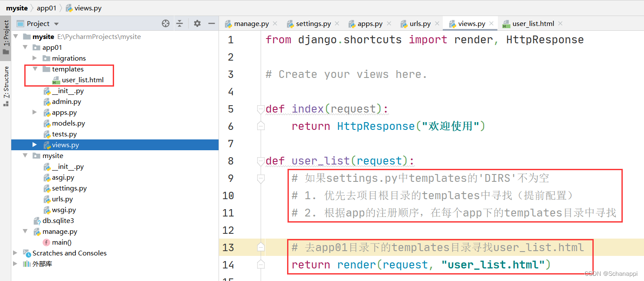Click app01 in breadcrumb path
The width and height of the screenshot is (644, 281).
(46, 8)
